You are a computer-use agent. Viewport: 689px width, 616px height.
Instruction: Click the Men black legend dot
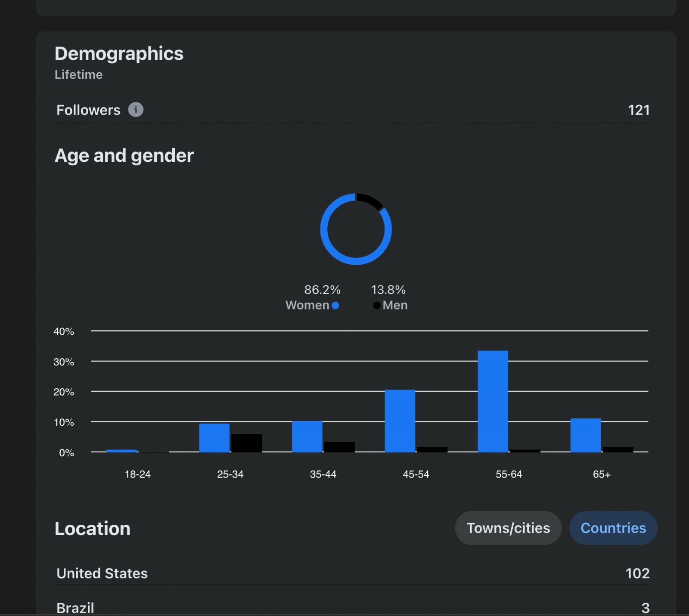[376, 305]
